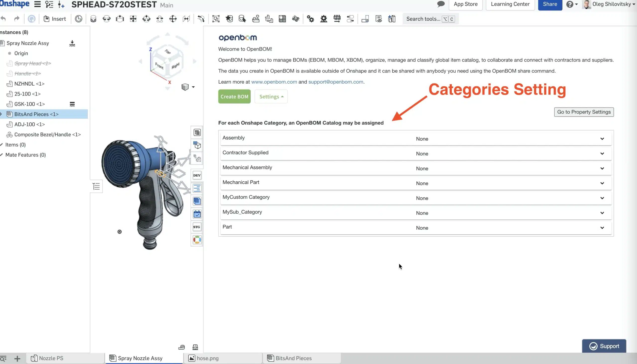The width and height of the screenshot is (637, 364).
Task: Select Composite Bezel/Handle <1> instance
Action: click(48, 135)
